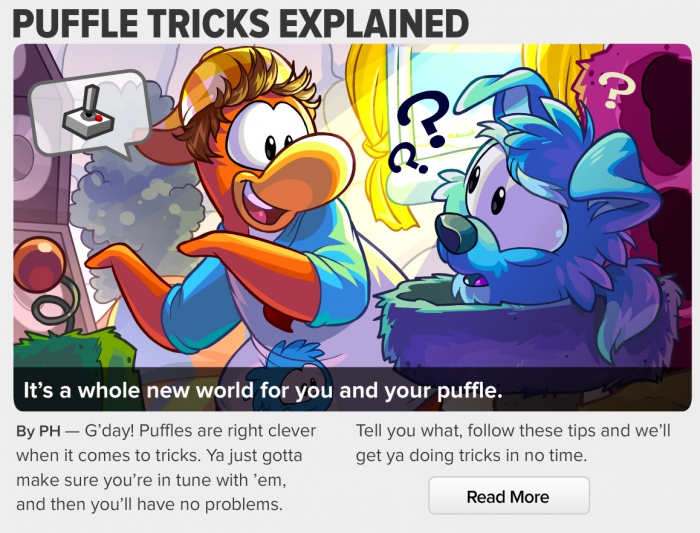Screen dimensions: 700x533
Task: Click the large black question mark
Action: [x=426, y=118]
